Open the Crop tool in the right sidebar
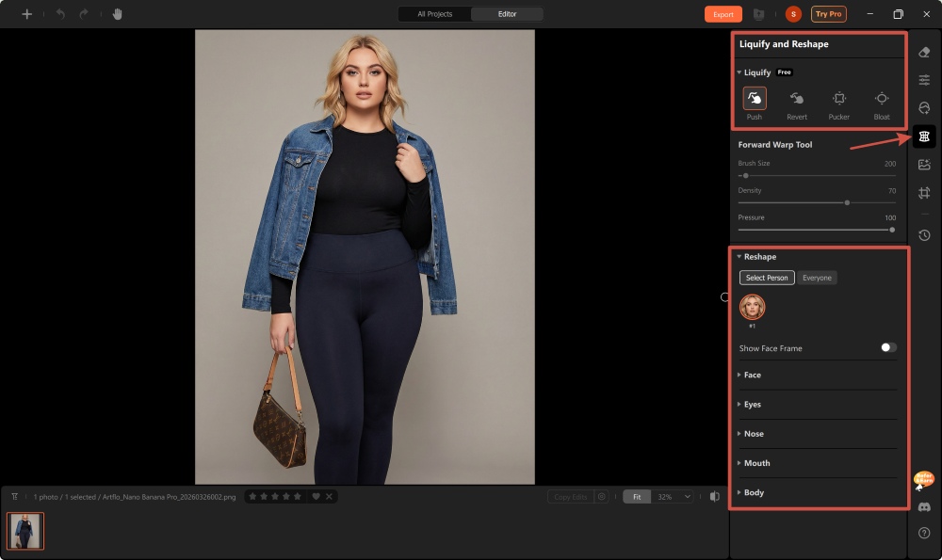The width and height of the screenshot is (942, 560). 924,192
